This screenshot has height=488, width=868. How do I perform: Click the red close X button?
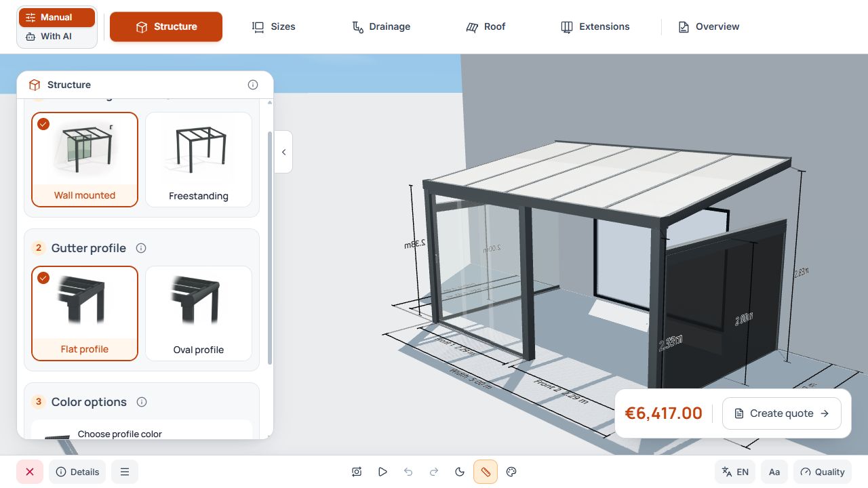(x=30, y=472)
